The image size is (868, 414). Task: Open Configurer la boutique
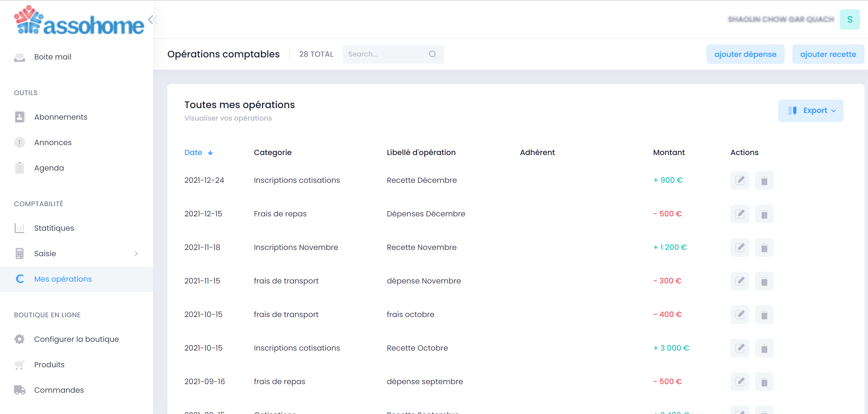click(x=76, y=339)
